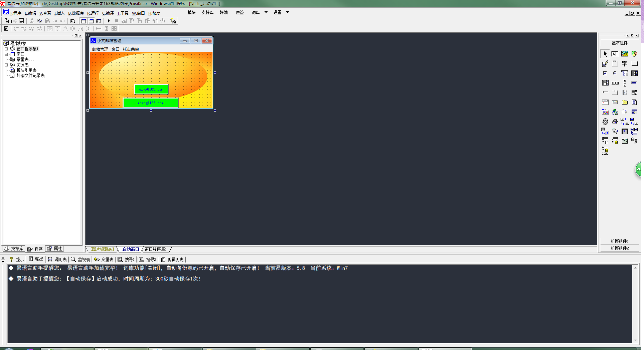Select the radio button component in palette
This screenshot has height=350, width=644.
tap(615, 73)
